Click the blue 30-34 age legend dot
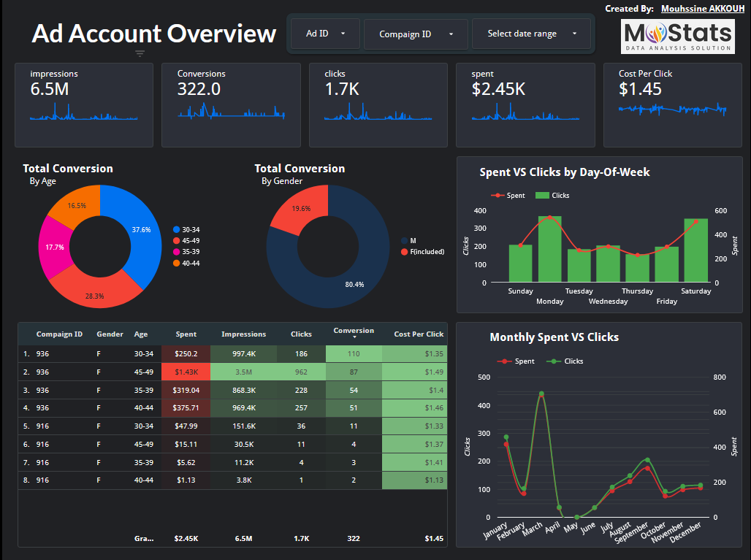Screen dimensions: 751x560 click(177, 230)
